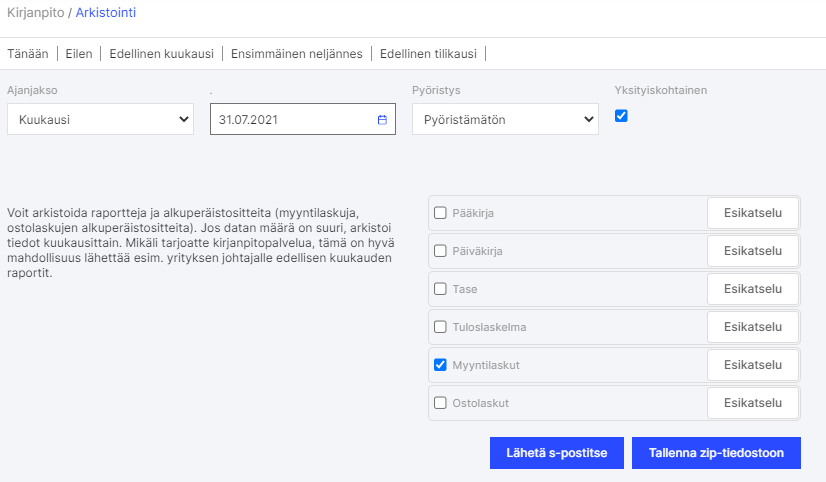Open Esikatselu for Pääkirja

coord(753,213)
